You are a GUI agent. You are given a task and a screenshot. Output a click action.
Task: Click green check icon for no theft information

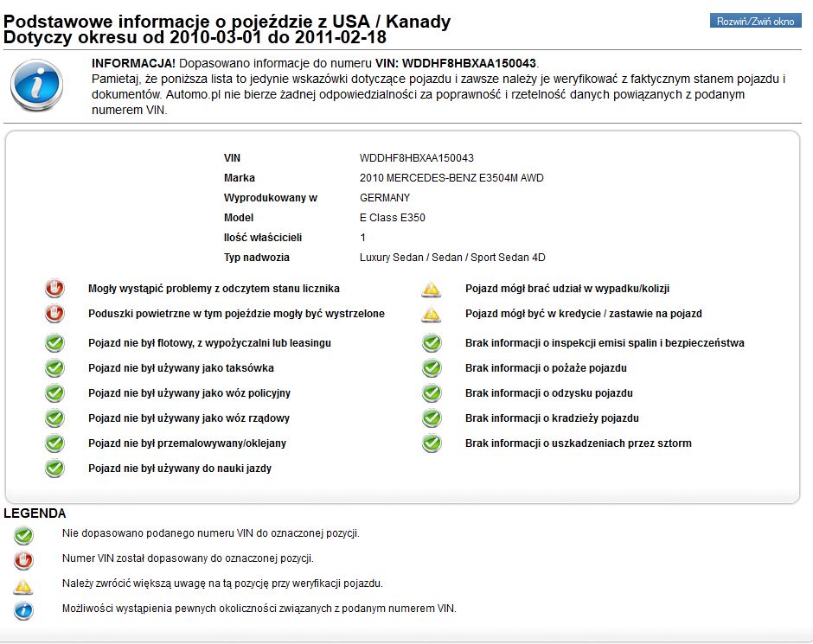[x=432, y=418]
